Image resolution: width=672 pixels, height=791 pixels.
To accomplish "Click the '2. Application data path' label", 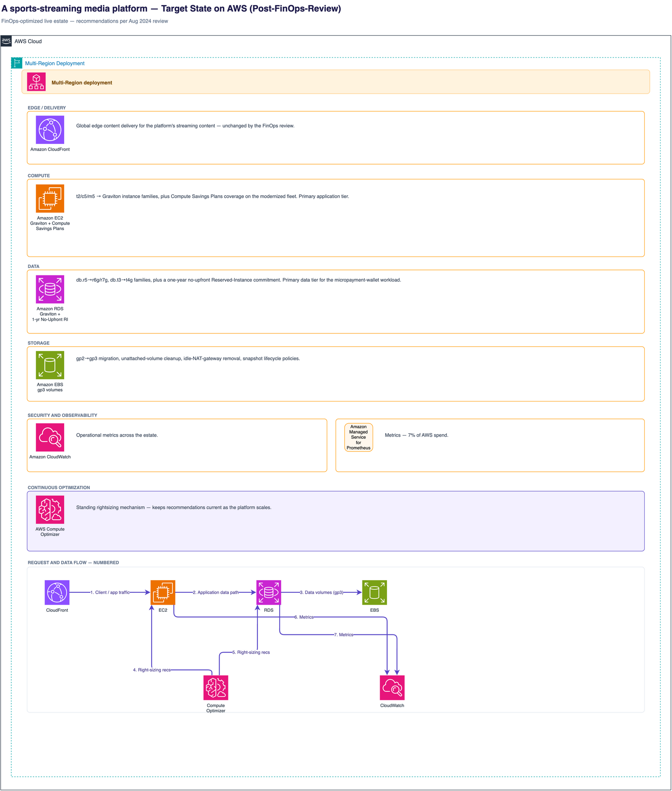I will click(216, 592).
